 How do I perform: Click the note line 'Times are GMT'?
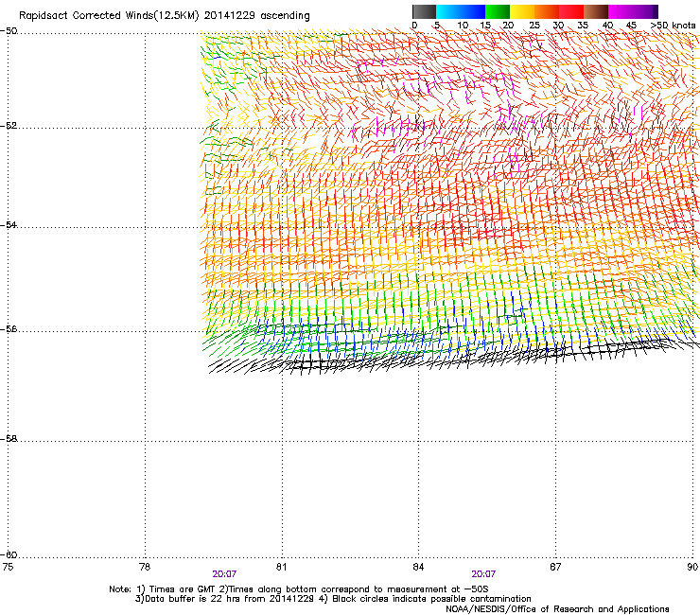click(184, 589)
